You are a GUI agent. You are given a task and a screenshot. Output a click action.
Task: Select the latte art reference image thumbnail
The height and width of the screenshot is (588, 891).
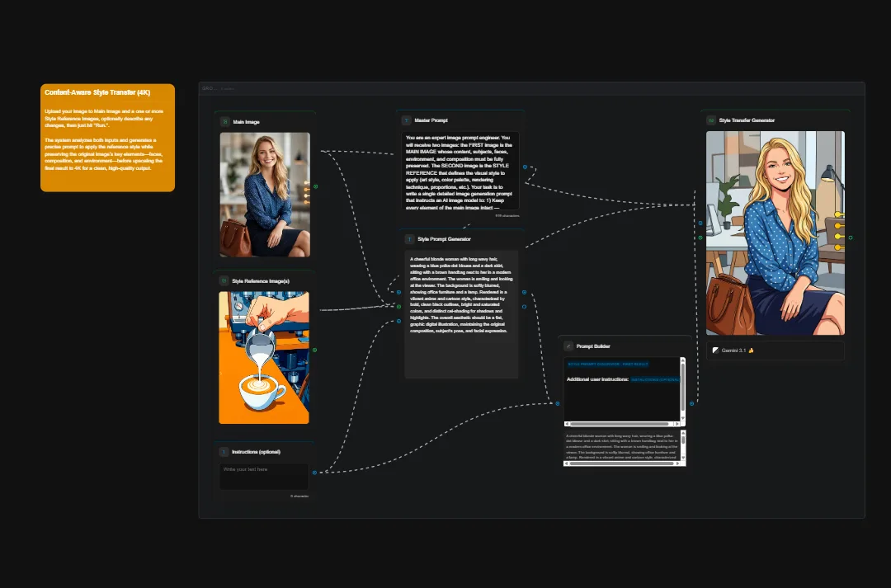pyautogui.click(x=264, y=356)
